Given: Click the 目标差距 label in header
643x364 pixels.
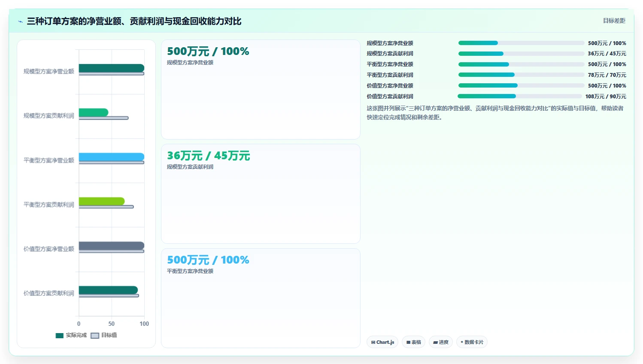Looking at the screenshot, I should (614, 21).
